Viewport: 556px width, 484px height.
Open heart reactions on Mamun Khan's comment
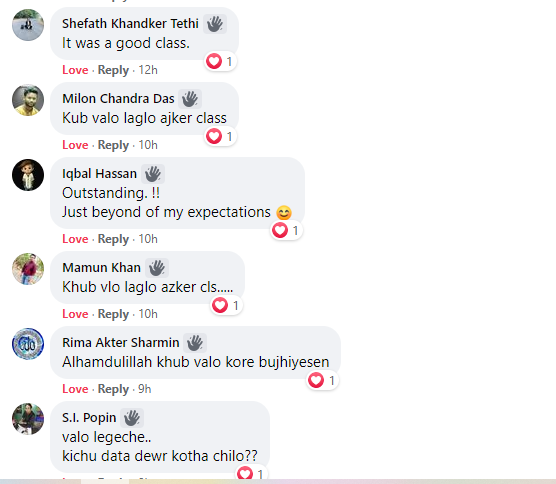coord(226,305)
